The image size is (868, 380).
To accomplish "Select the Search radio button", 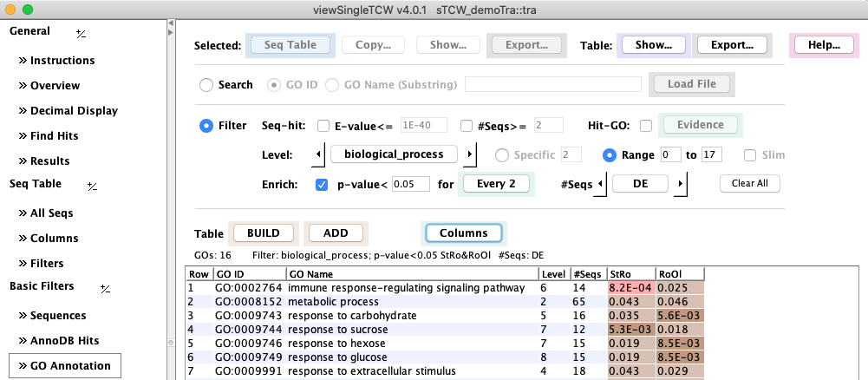I will point(206,85).
